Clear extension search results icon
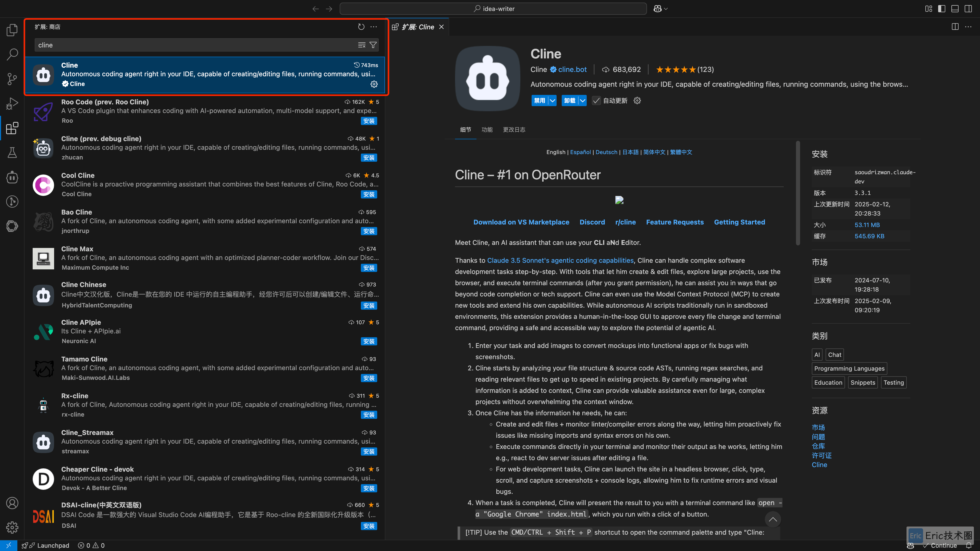980x551 pixels. click(362, 45)
